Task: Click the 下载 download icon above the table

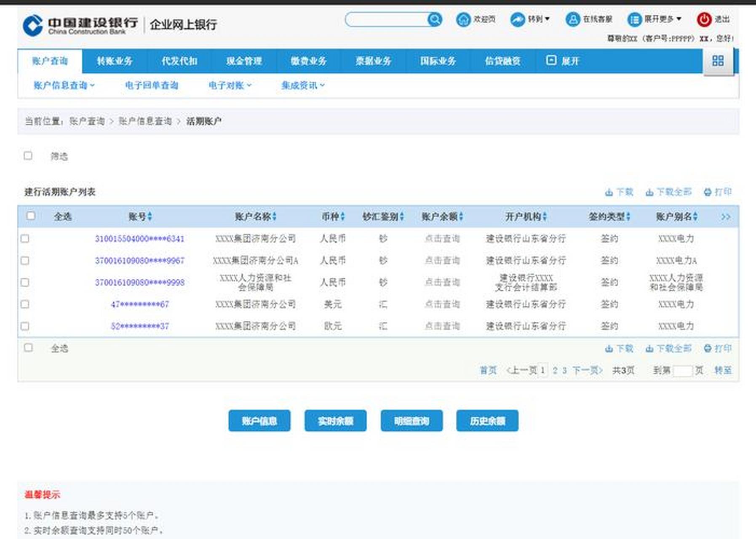Action: pyautogui.click(x=609, y=192)
